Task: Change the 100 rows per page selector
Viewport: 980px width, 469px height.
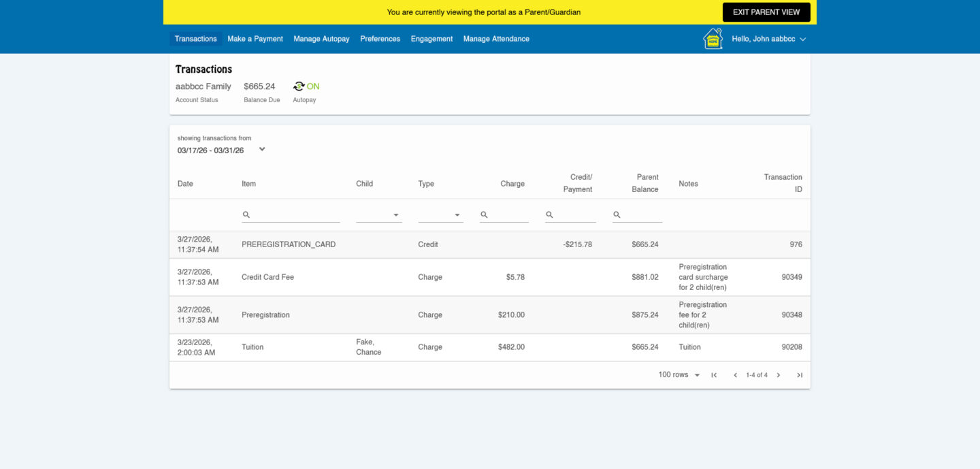Action: click(x=679, y=375)
